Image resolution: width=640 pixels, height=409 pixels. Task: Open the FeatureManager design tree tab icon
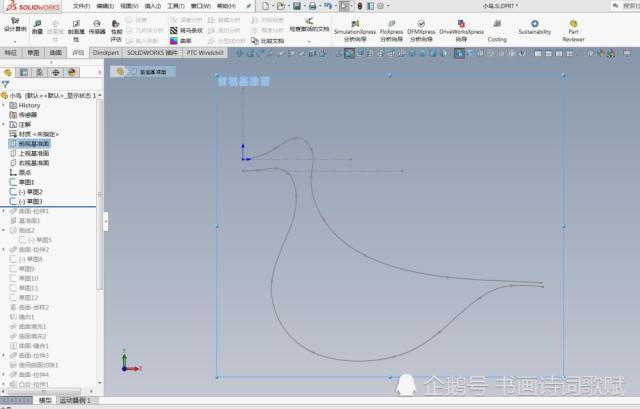coord(8,72)
